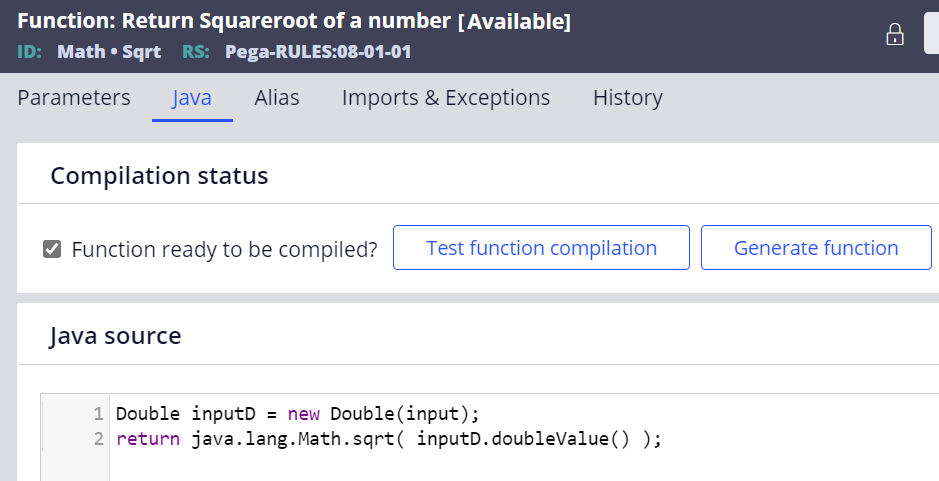Screen dimensions: 939x481
Task: Click the Function ready to be compiled label
Action: pyautogui.click(x=225, y=249)
